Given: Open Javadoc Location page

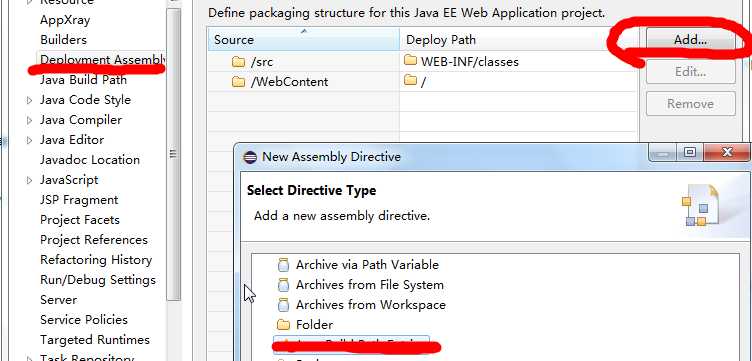Looking at the screenshot, I should [x=90, y=160].
